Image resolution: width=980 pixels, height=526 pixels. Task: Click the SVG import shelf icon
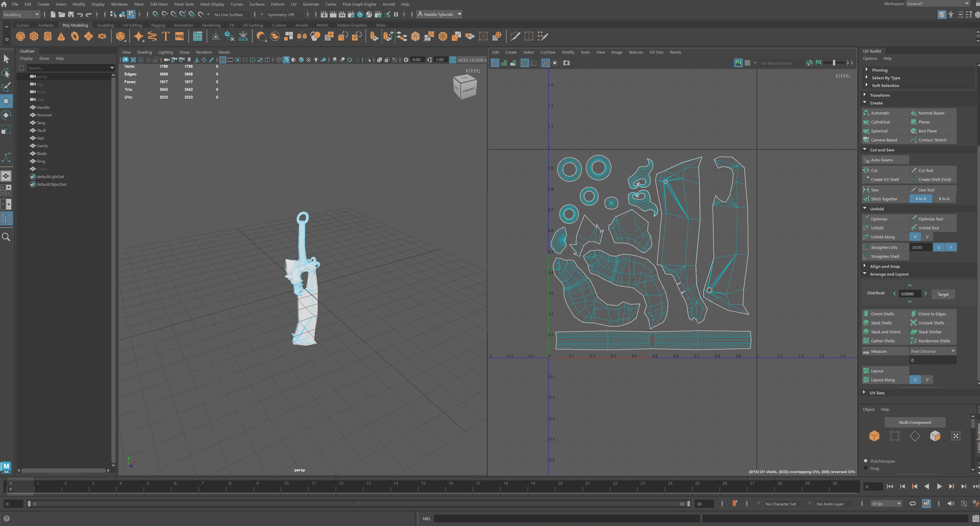click(x=179, y=36)
